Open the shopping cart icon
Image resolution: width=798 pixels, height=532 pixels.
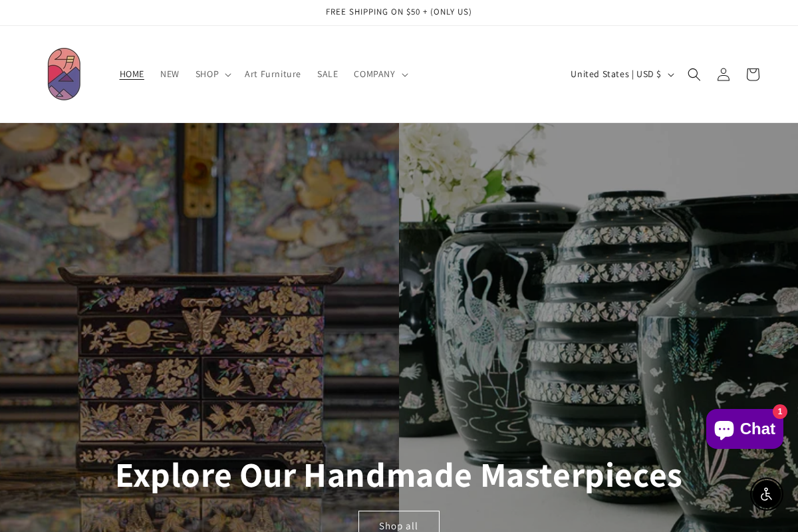(752, 74)
